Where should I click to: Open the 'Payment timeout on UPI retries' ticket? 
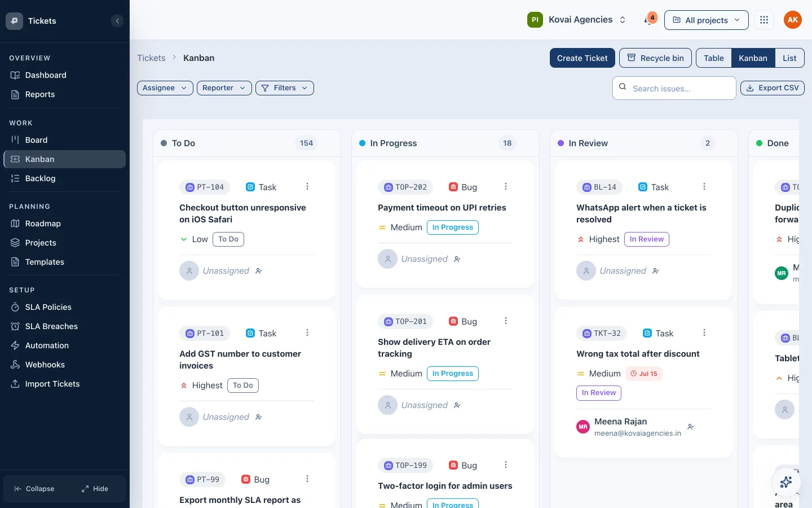pos(442,208)
